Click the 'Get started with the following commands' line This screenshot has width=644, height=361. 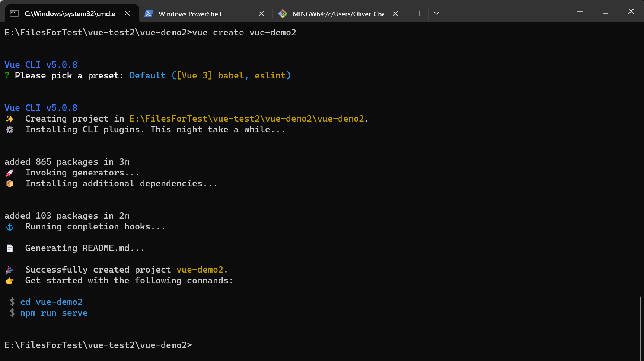pyautogui.click(x=129, y=280)
